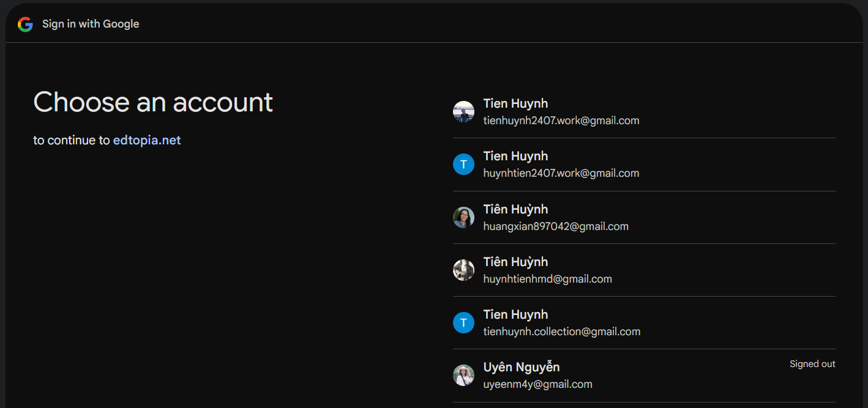Click name above huynhtienhmd@gmail.com

click(x=515, y=262)
